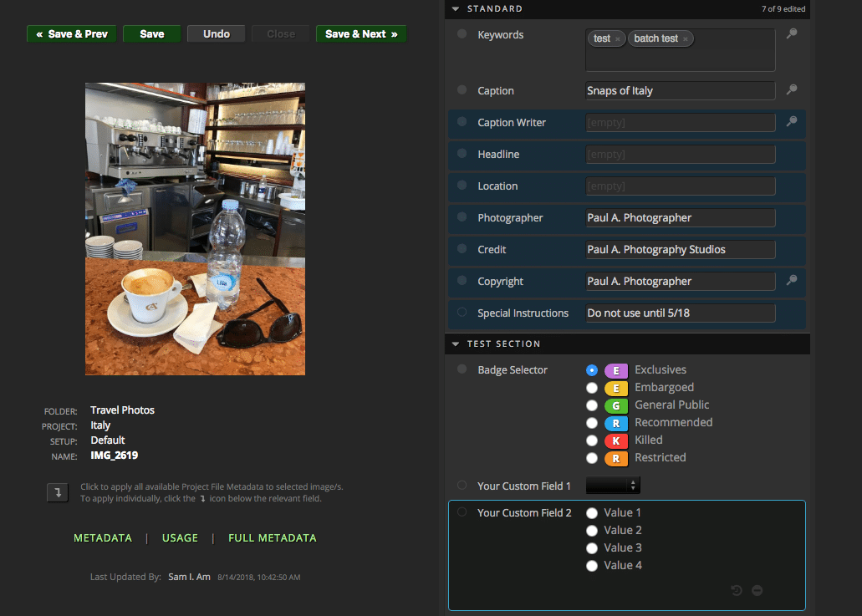Choose Value 3 for Your Custom Field 2

(x=592, y=548)
